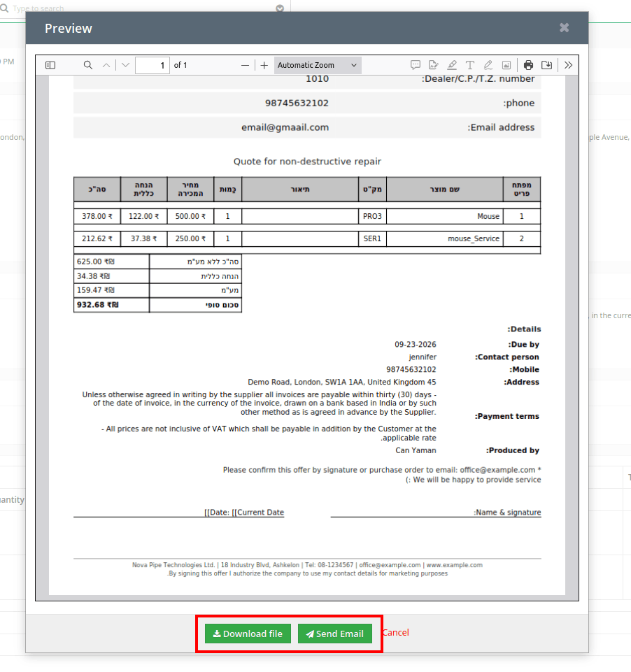Select the draw pencil tool
This screenshot has width=631, height=672.
[x=488, y=65]
